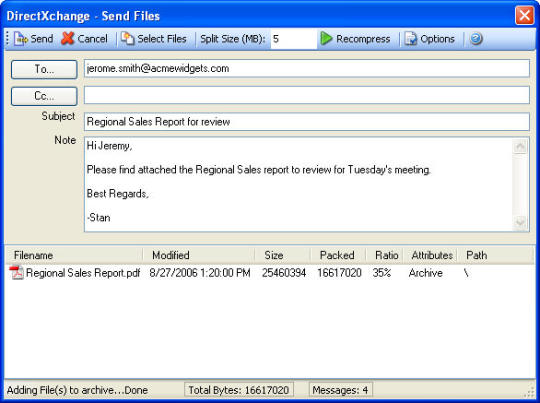Click the To address field with jerome.smith
Image resolution: width=540 pixels, height=403 pixels.
point(307,69)
